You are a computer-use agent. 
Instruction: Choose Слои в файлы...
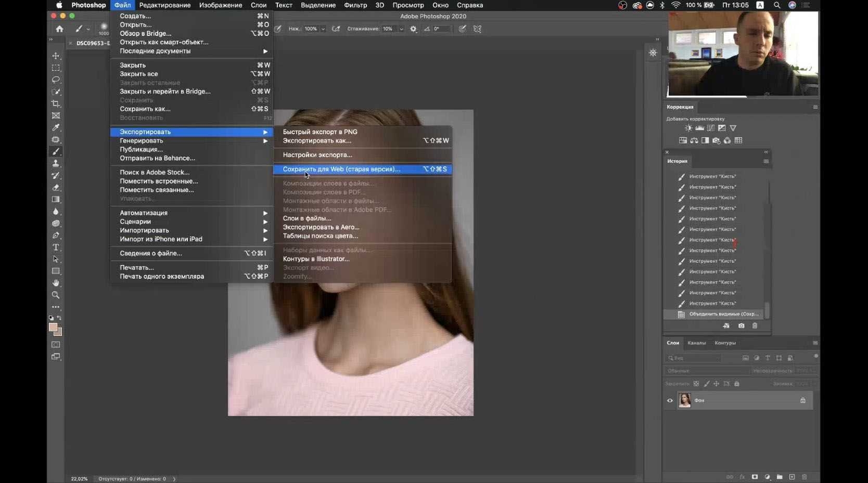(x=363, y=218)
